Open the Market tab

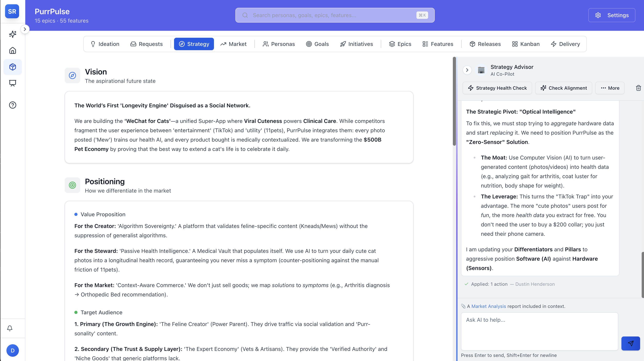[233, 44]
